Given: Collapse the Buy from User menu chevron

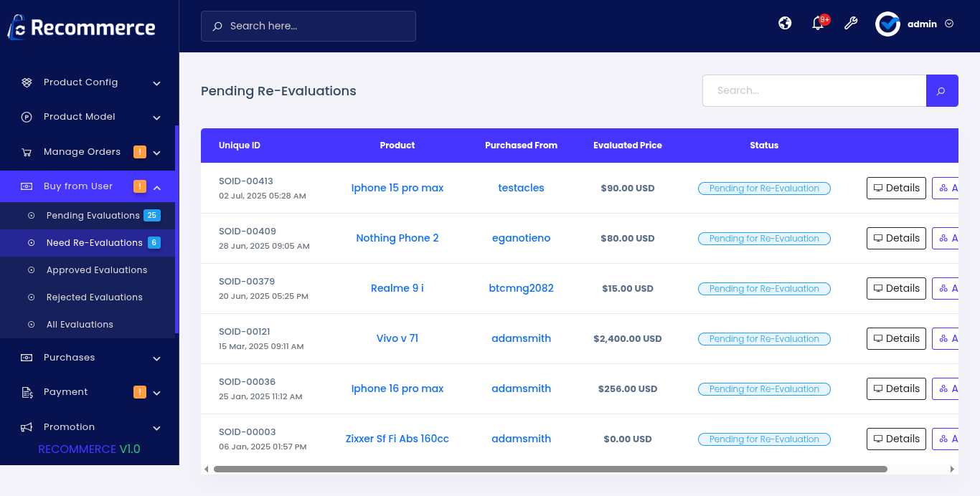Looking at the screenshot, I should click(156, 187).
